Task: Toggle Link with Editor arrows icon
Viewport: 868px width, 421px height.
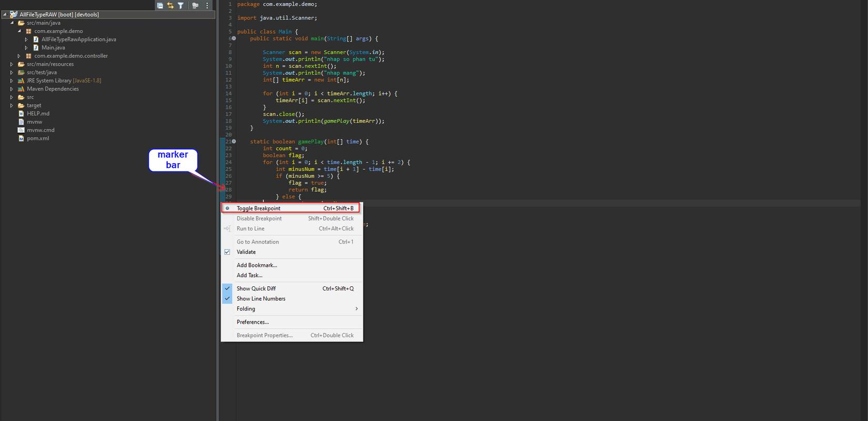Action: [170, 5]
